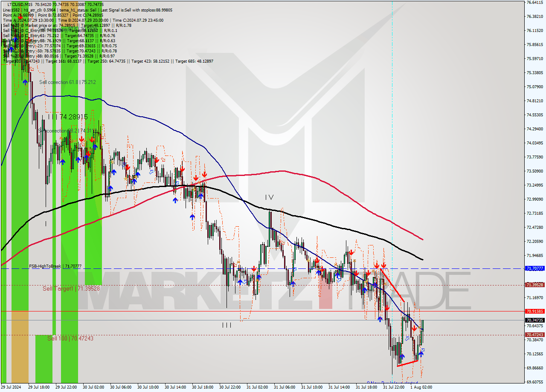The height and width of the screenshot is (392, 546).
Task: Click the 'Sell 100 | 70.47243' label
Action: coord(70,338)
